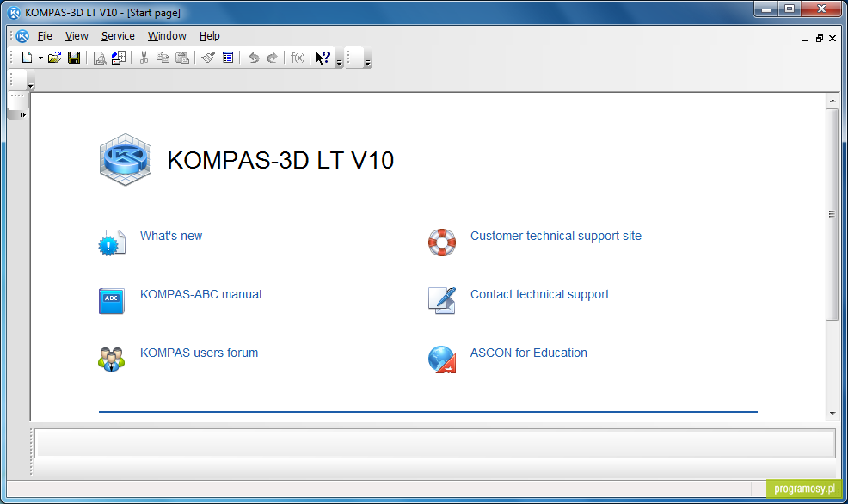This screenshot has height=504, width=848.
Task: Click the users forum people icon
Action: tap(112, 359)
